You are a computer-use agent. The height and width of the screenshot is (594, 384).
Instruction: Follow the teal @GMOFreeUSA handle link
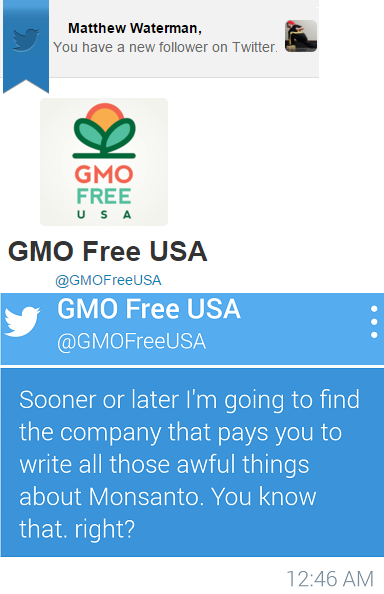(x=108, y=280)
